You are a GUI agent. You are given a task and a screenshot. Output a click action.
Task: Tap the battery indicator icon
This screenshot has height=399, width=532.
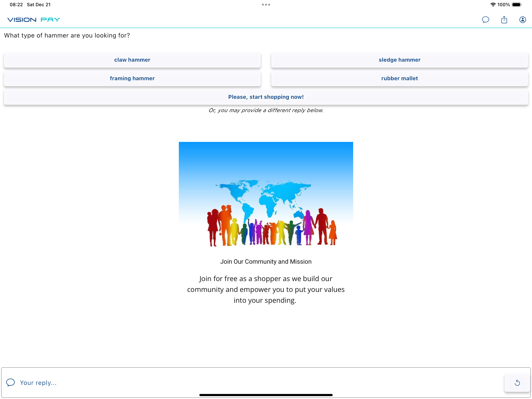517,5
